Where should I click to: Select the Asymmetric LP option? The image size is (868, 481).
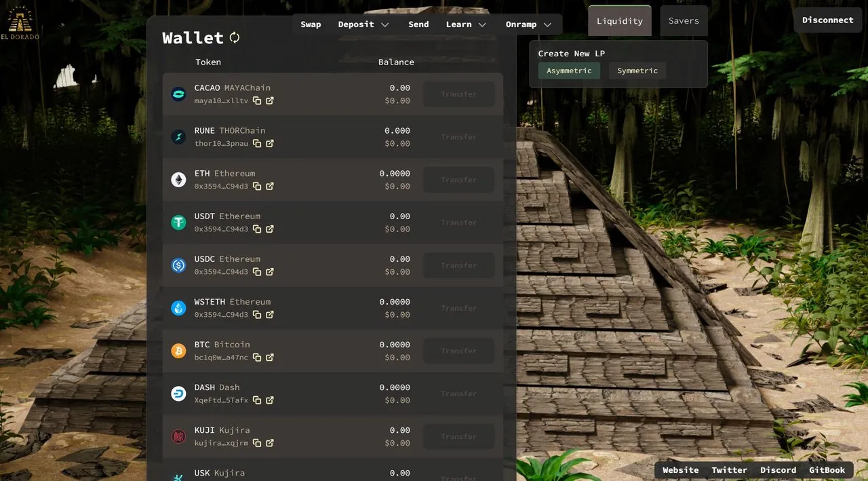point(569,71)
